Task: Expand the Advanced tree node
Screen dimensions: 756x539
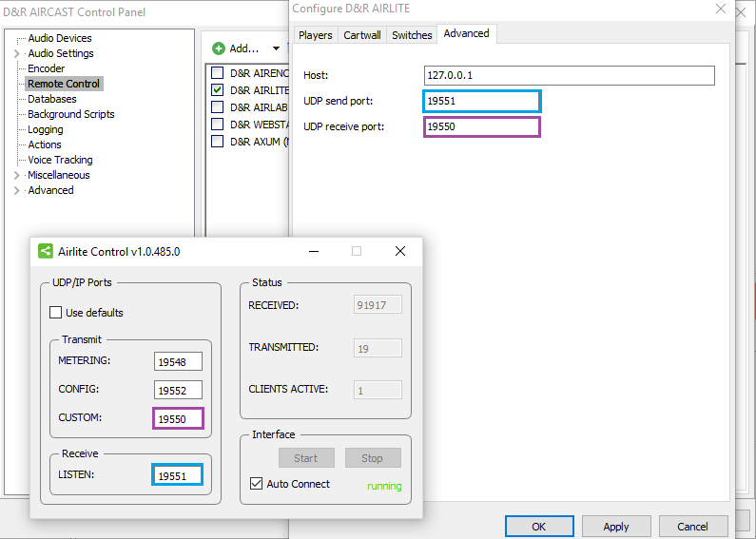Action: click(17, 191)
